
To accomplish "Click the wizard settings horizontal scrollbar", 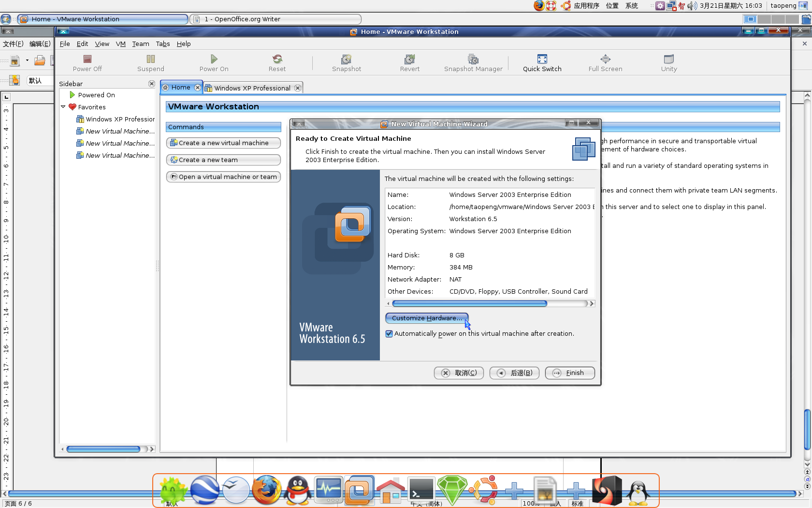I will pos(469,304).
